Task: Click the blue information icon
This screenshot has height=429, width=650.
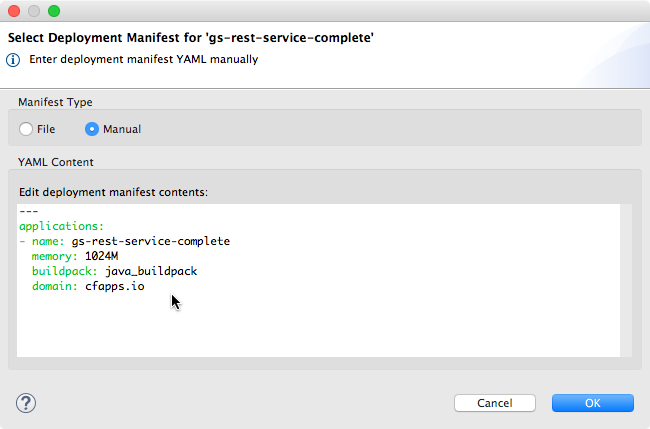Action: (13, 60)
